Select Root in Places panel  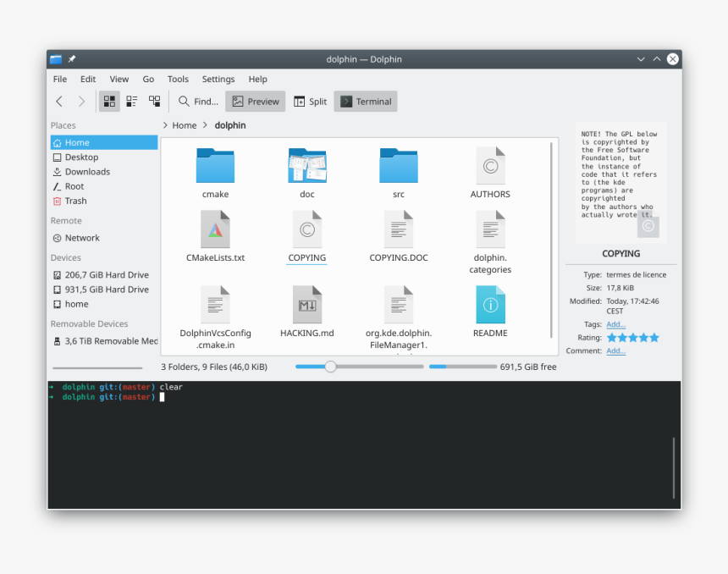click(x=104, y=186)
